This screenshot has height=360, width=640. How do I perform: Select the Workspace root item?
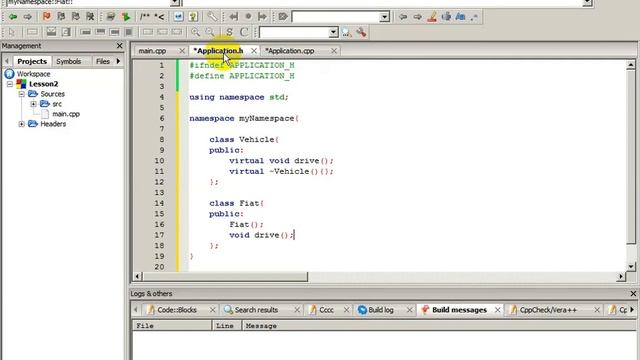coord(33,74)
